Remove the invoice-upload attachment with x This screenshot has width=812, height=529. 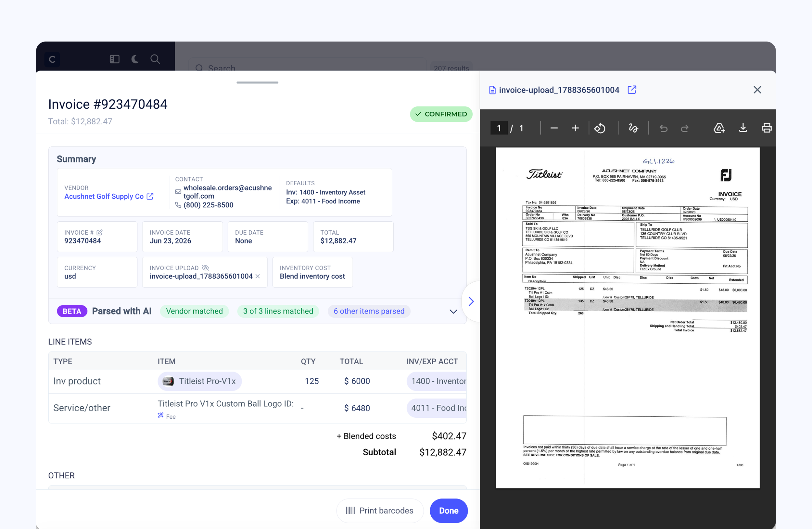258,276
